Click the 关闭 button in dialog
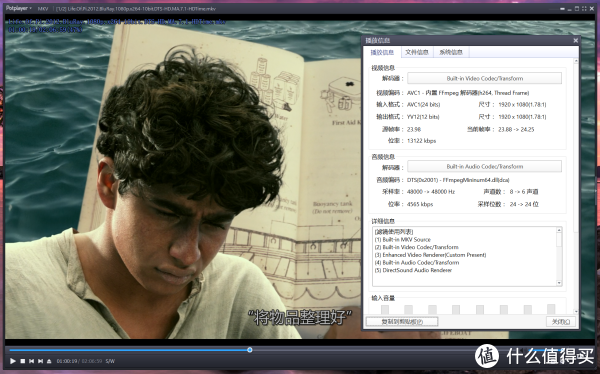 (x=561, y=322)
